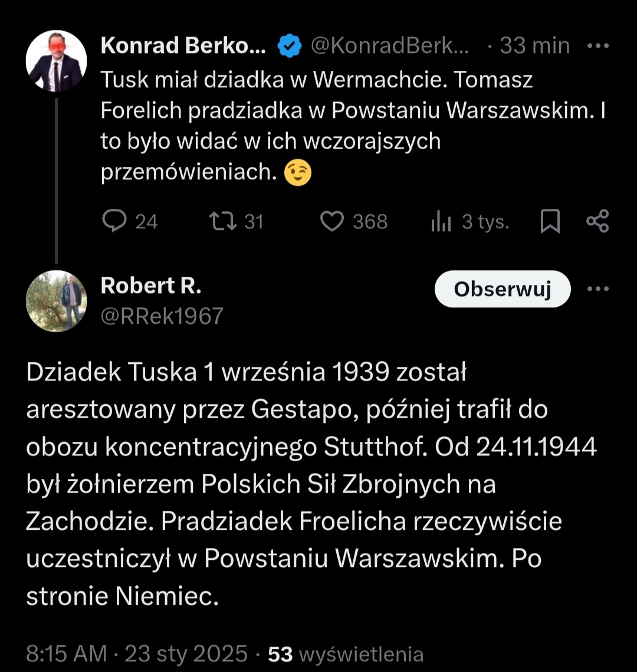Go to the @KonradBerk... handle
637x672 pixels.
pyautogui.click(x=389, y=46)
